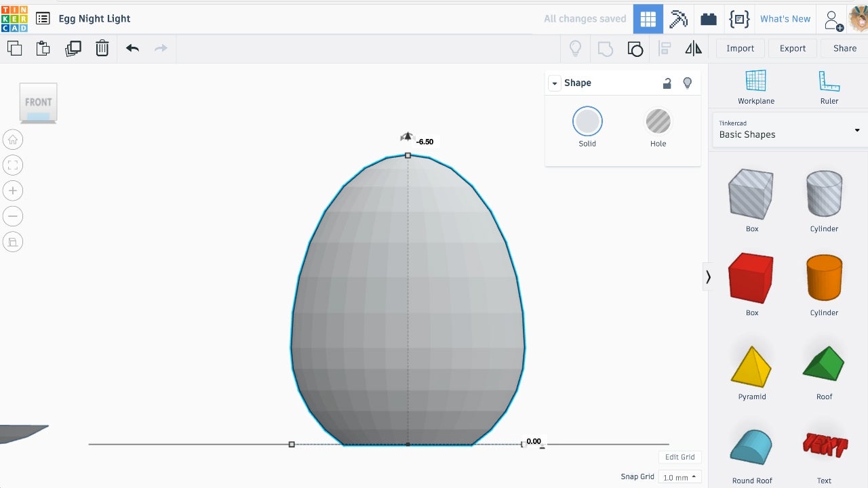Delete the shape with trash icon
The image size is (868, 488).
102,48
